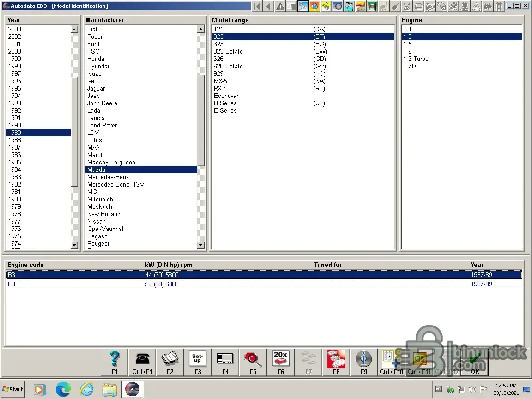Screen dimensions: 532x399
Task: Click the panel layout toolbar icon
Action: pyautogui.click(x=291, y=6)
